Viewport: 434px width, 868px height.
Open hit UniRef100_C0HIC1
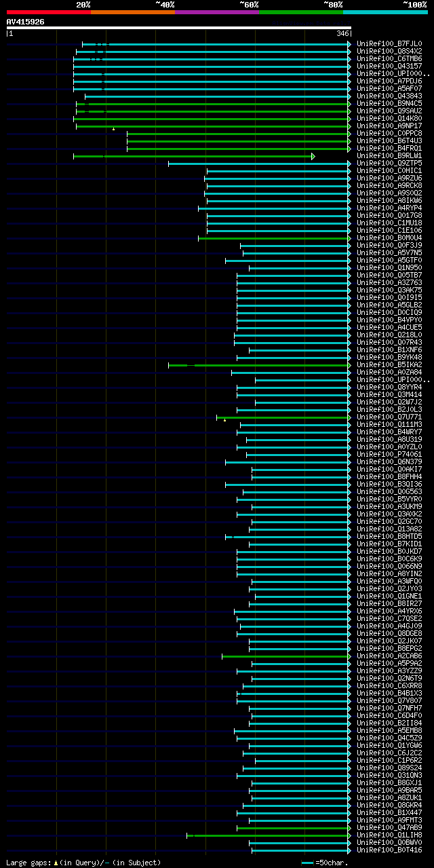pyautogui.click(x=389, y=170)
